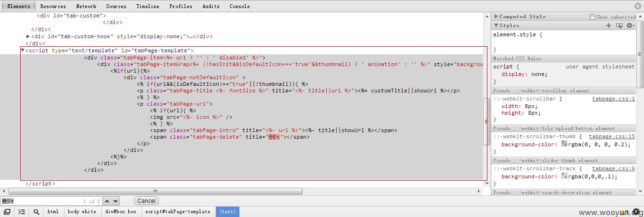Switch to the Elements tab
The image size is (644, 217).
click(19, 6)
